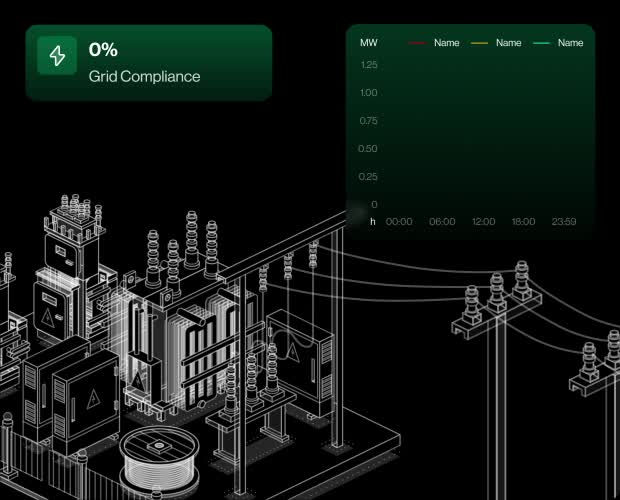Image resolution: width=620 pixels, height=500 pixels.
Task: Click the lightning bolt icon
Action: pos(57,55)
